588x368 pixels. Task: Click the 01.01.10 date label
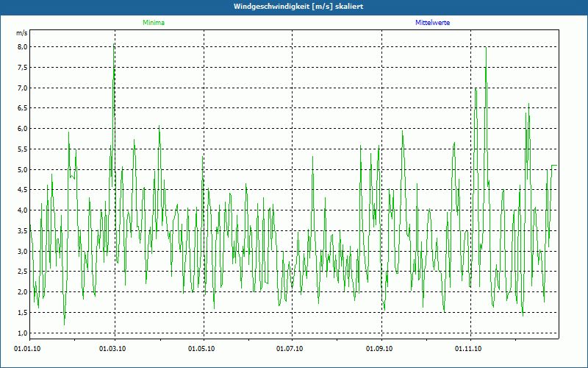pyautogui.click(x=27, y=349)
